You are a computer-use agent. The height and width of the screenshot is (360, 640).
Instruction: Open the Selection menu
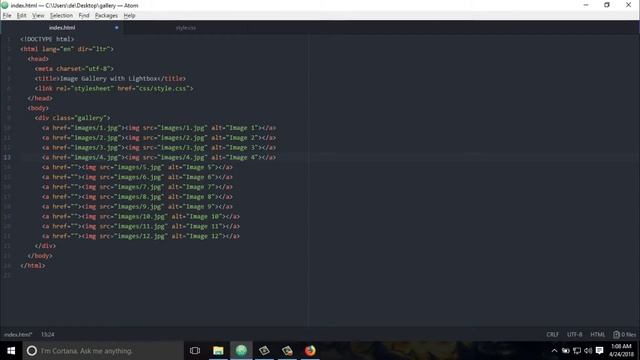[x=61, y=16]
